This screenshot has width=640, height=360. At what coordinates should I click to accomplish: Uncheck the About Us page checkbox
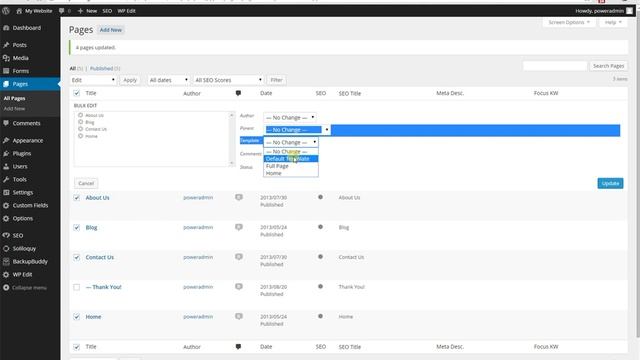(x=77, y=198)
